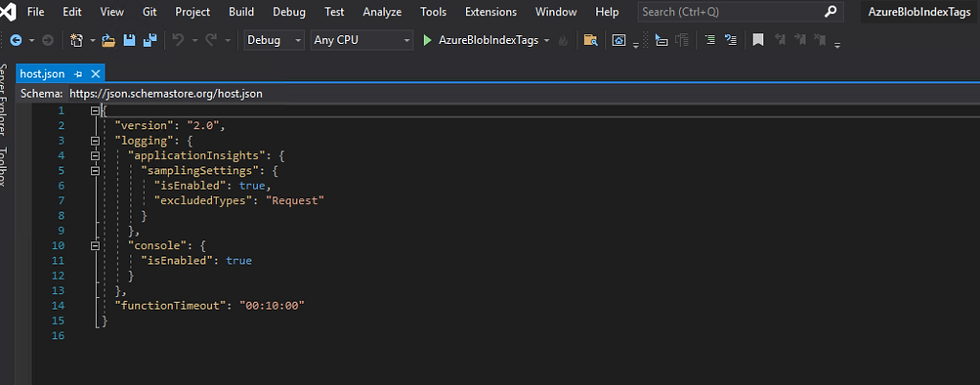Collapse the "logging" JSON block on line 3
Screen dimensions: 980x385
[95, 141]
